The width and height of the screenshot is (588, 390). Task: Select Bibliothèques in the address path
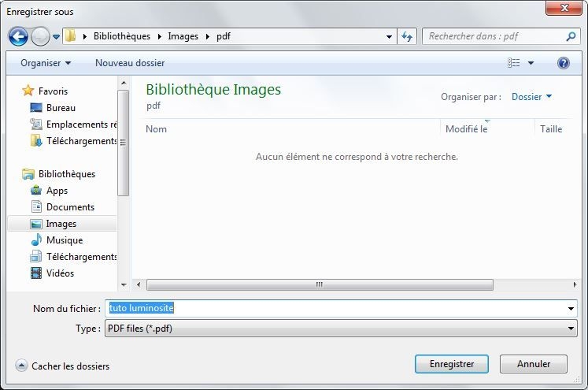coord(122,36)
